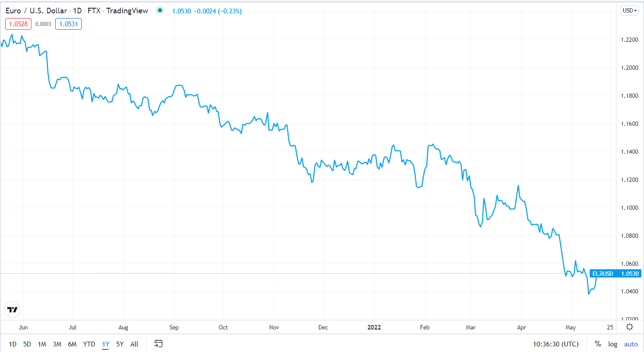Screen dimensions: 644x352
Task: Toggle percent scale mode
Action: 597,344
